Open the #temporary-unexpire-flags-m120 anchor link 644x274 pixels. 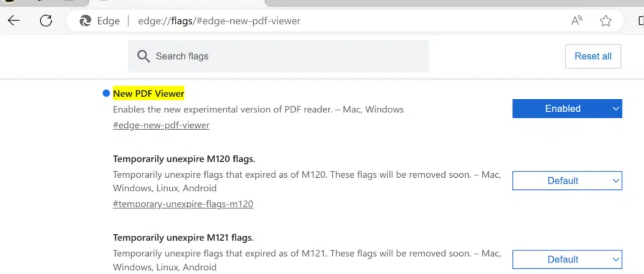tap(183, 204)
